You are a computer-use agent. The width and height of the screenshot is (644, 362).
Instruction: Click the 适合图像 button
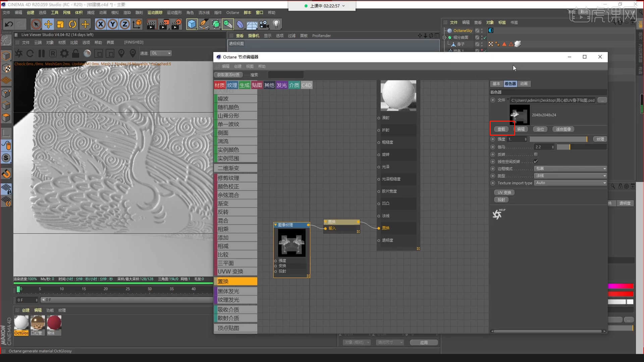[x=563, y=129]
